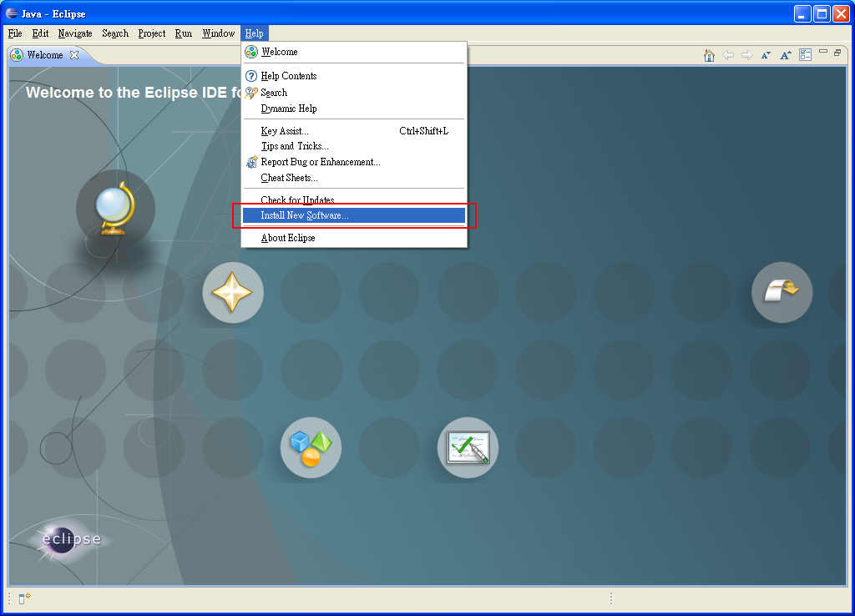Open the Navigate menu
This screenshot has height=616, width=855.
(75, 33)
